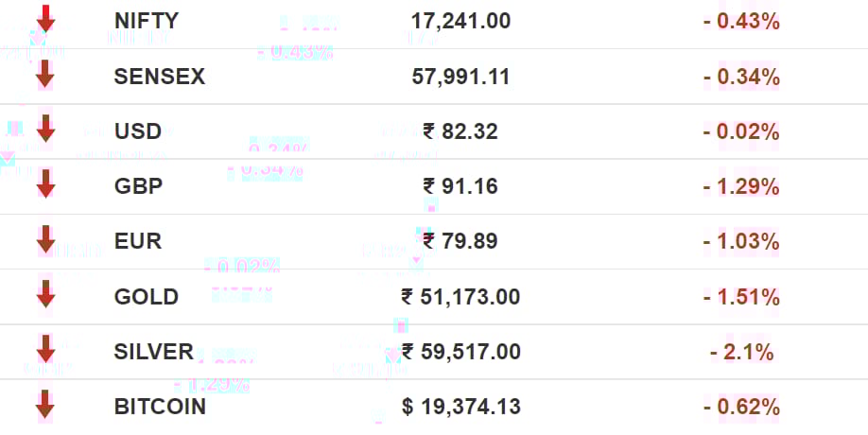The width and height of the screenshot is (868, 435).
Task: Select the GOLD commodity name
Action: tap(147, 297)
